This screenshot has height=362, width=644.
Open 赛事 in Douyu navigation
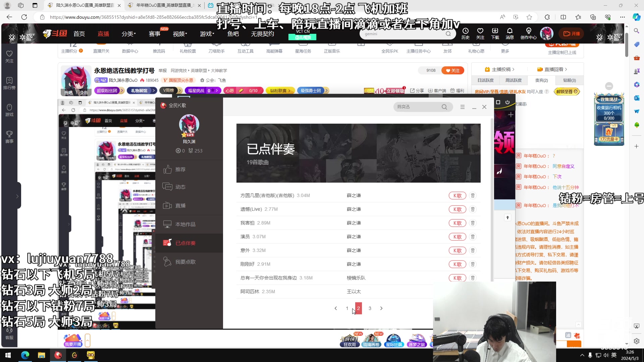coord(155,34)
